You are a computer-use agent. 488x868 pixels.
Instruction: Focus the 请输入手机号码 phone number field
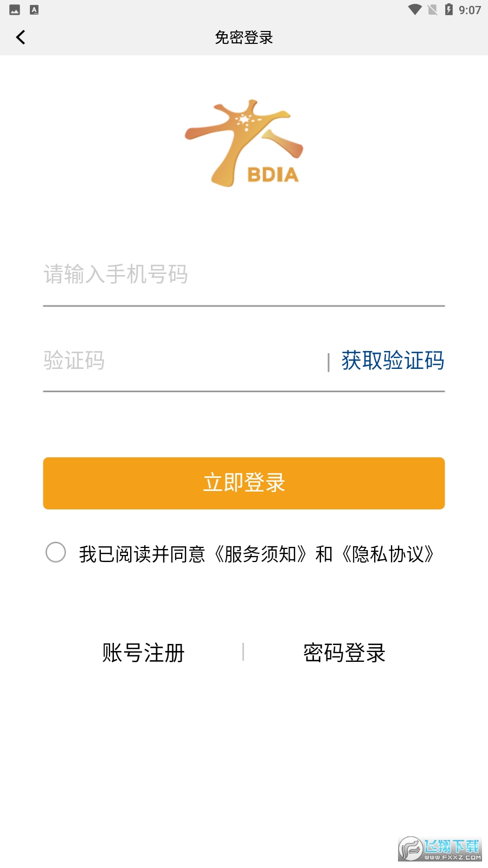click(244, 275)
